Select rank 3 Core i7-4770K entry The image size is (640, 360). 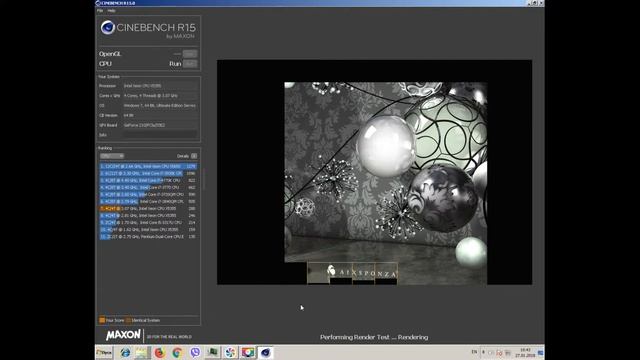pos(148,180)
